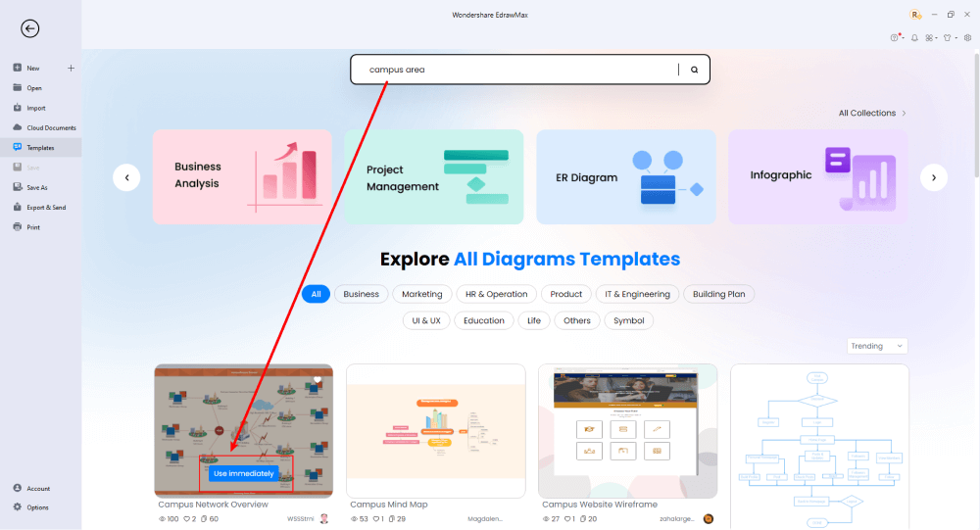Open the user avatar R profile
Screen dimensions: 980x530
tap(915, 15)
